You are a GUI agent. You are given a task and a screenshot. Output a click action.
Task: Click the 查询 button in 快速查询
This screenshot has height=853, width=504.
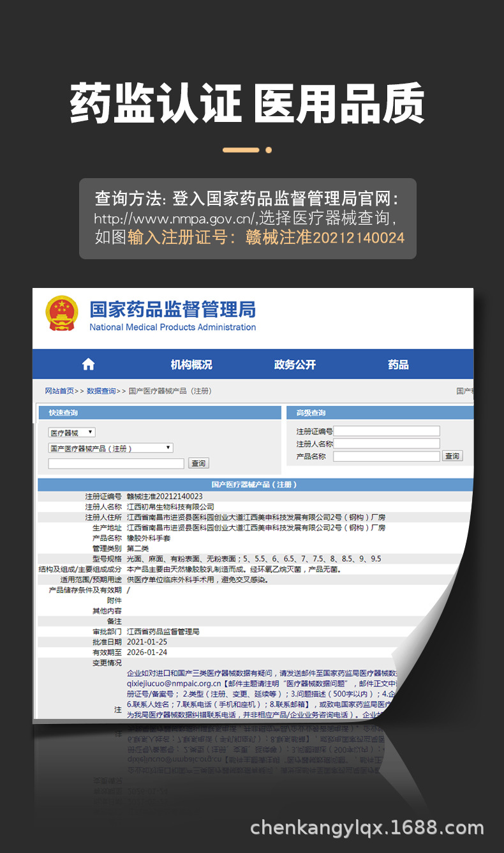click(199, 464)
